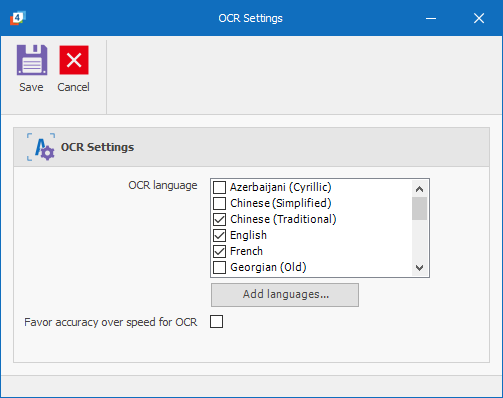
Task: Click the app logo in title bar
Action: [18, 18]
